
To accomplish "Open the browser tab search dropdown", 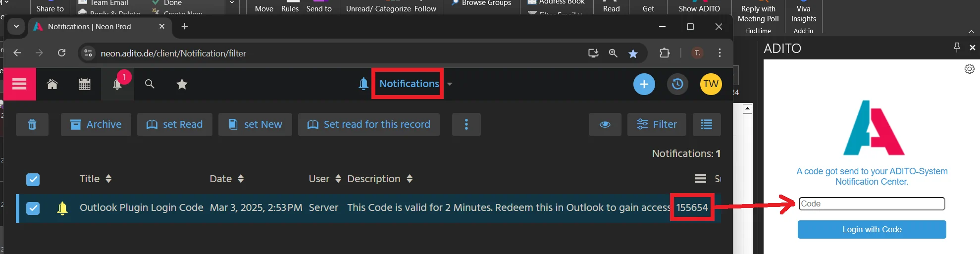I will (16, 26).
